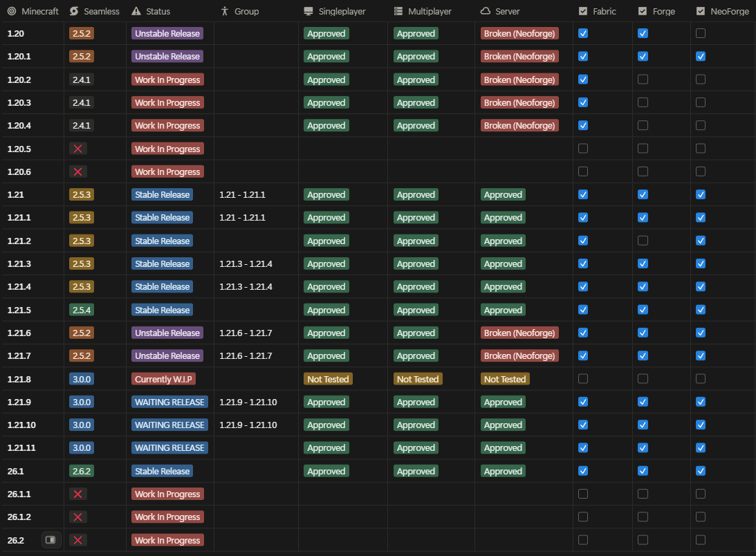The height and width of the screenshot is (556, 756).
Task: Change Stable Release status of 1.21.5
Action: tap(162, 310)
